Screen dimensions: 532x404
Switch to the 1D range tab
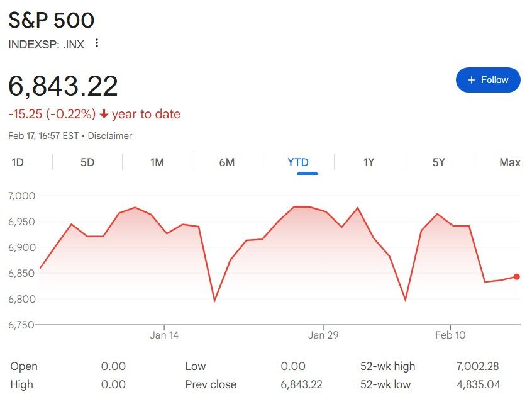18,162
